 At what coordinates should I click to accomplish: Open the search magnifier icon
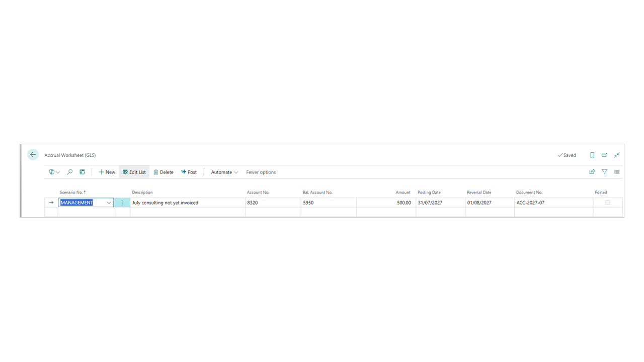[70, 172]
